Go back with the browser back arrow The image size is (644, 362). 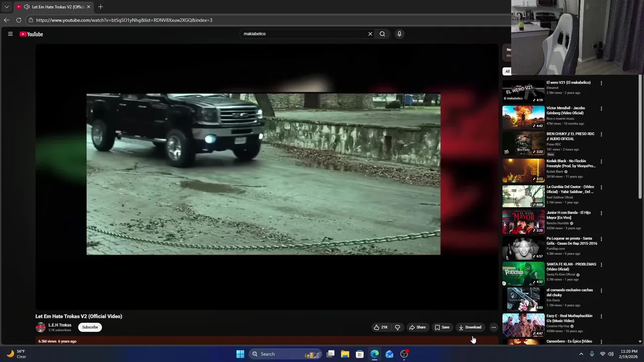click(x=7, y=20)
